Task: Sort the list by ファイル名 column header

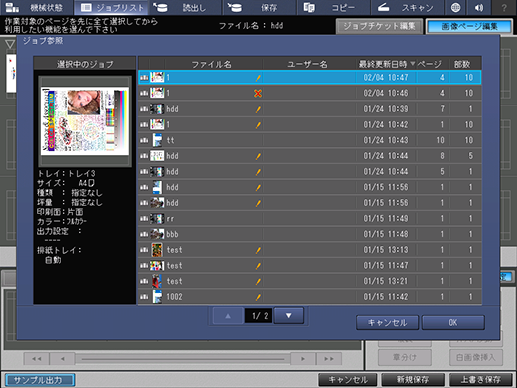Action: click(x=211, y=64)
